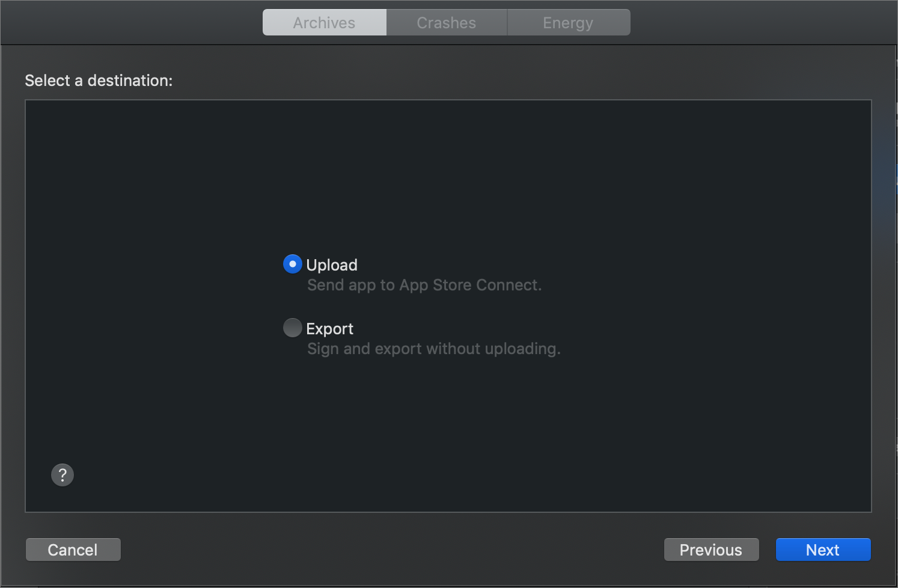Open the Energy tab
Screen dimensions: 898x588
pos(569,22)
